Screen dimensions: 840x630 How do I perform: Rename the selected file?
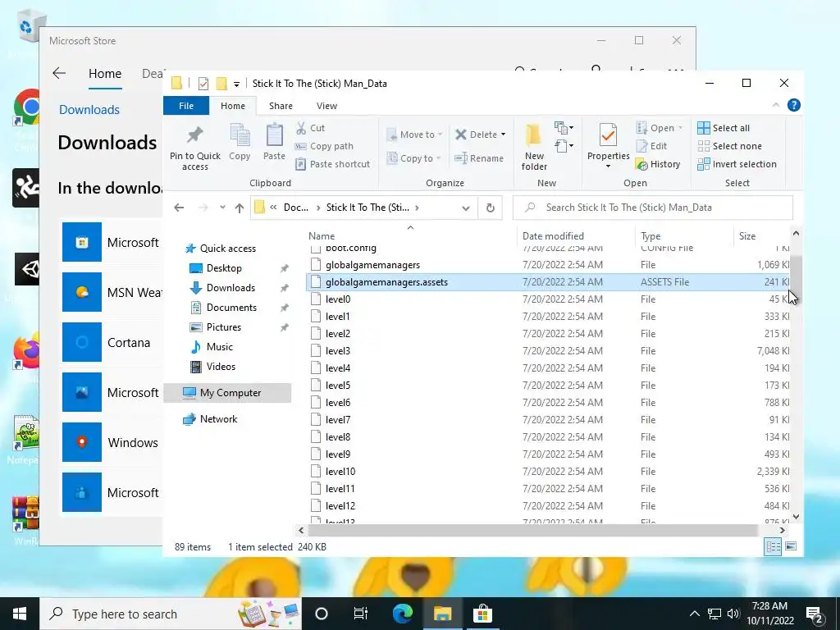(479, 158)
